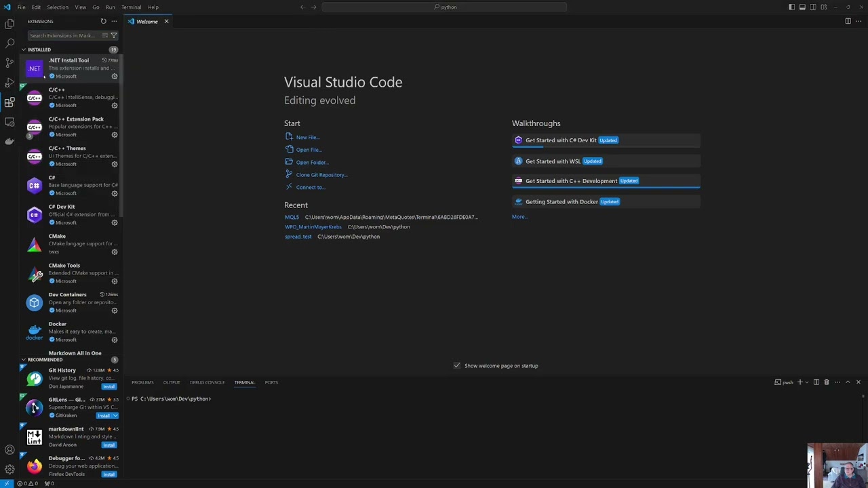Kill terminal with trash icon
868x488 pixels.
[x=826, y=382]
